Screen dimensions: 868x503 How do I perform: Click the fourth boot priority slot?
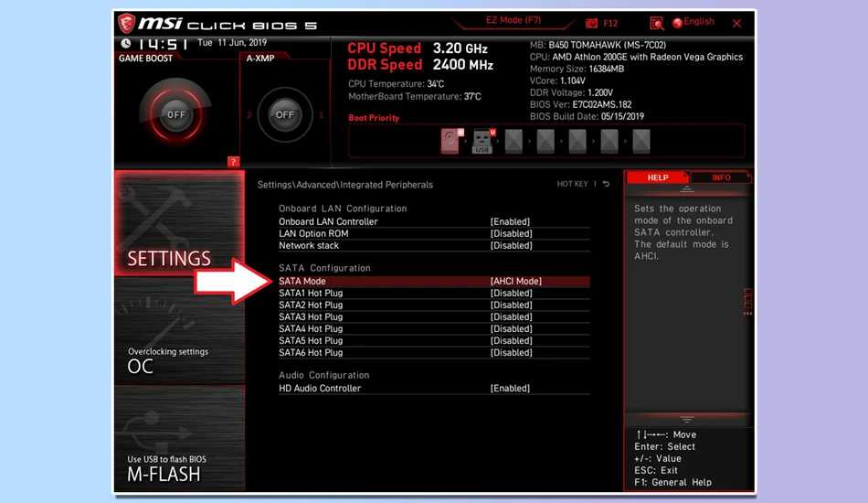click(545, 141)
